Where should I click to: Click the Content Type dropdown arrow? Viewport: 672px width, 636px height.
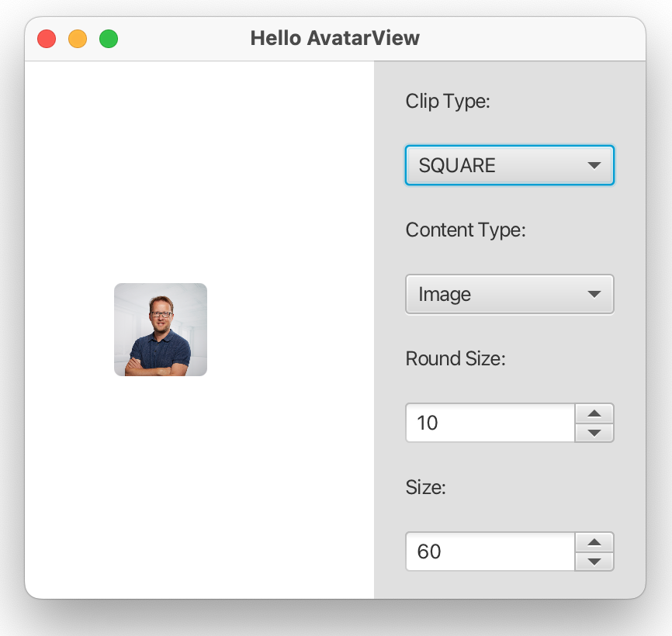pos(594,294)
